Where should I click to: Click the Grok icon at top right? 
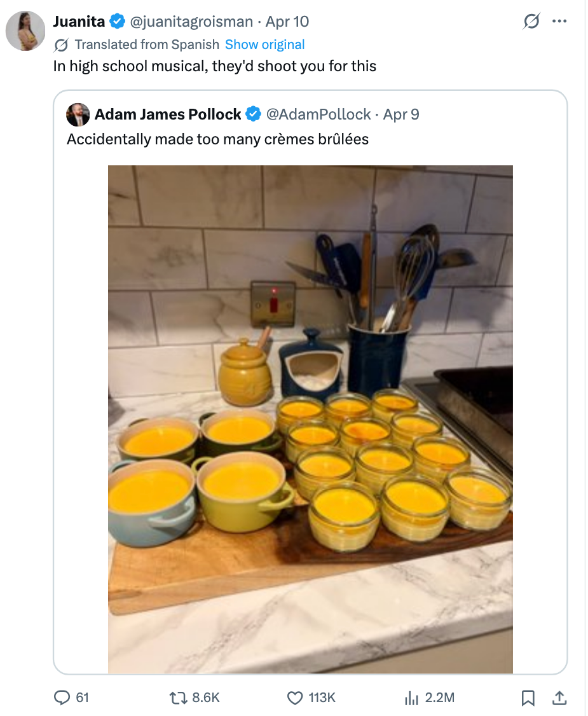[x=531, y=22]
